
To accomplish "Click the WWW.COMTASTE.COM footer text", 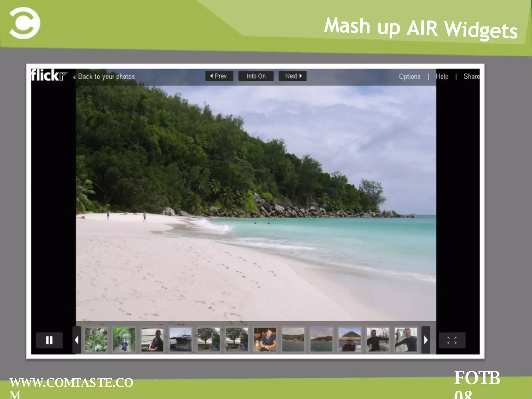I will point(71,388).
